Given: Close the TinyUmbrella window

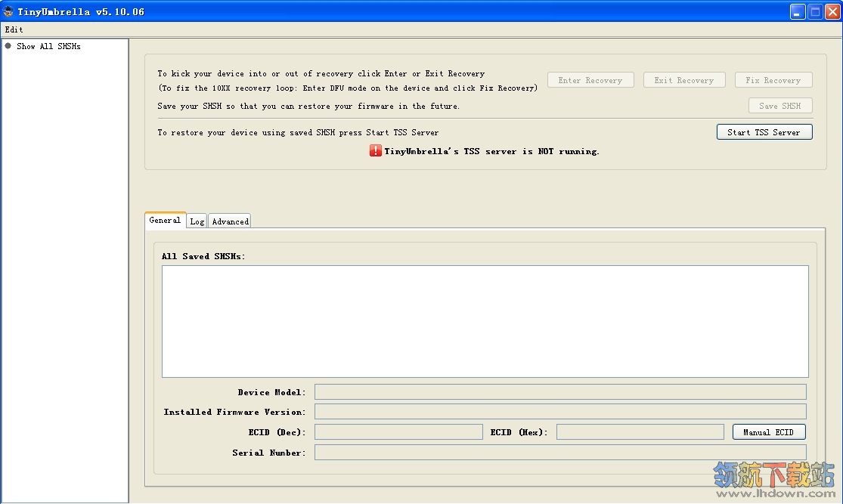Looking at the screenshot, I should pos(832,12).
